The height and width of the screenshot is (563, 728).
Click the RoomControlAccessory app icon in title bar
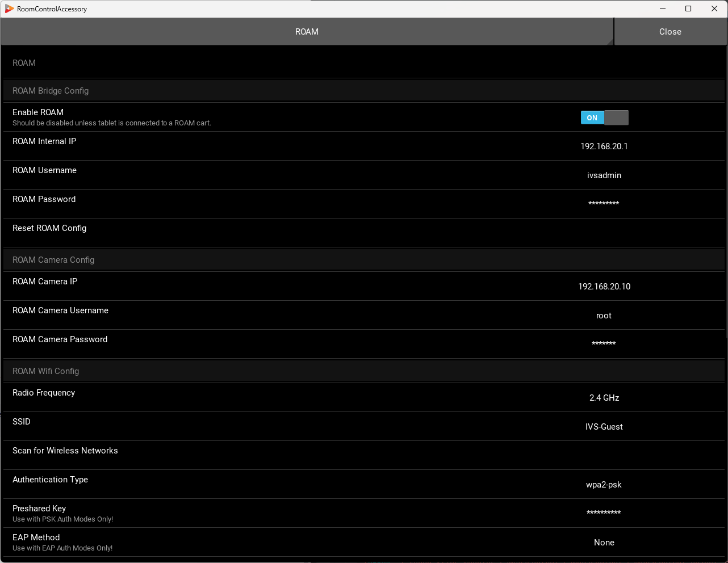pyautogui.click(x=9, y=9)
